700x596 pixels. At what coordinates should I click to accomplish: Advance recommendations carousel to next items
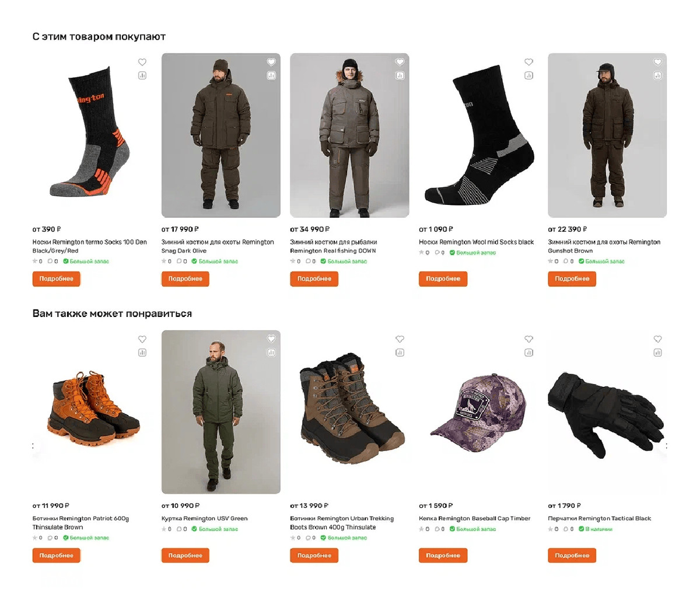coord(666,446)
